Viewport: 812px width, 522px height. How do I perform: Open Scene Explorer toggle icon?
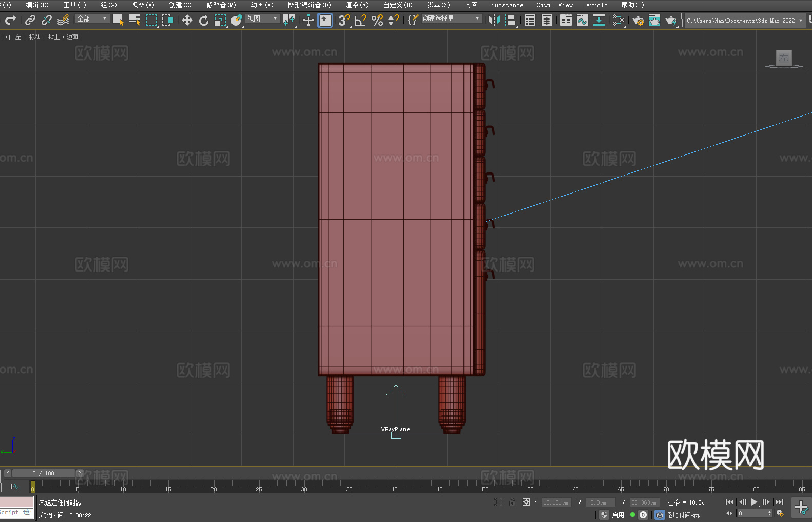coord(530,20)
